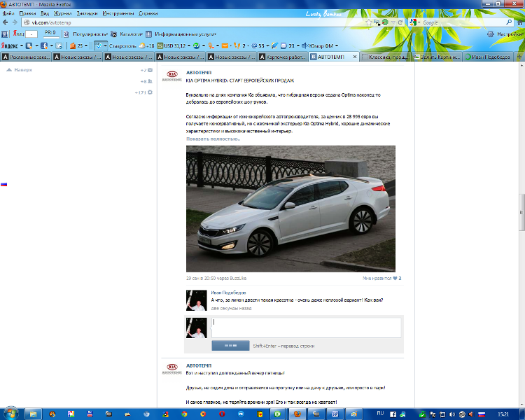Click the friends icon beside +8

click(150, 81)
